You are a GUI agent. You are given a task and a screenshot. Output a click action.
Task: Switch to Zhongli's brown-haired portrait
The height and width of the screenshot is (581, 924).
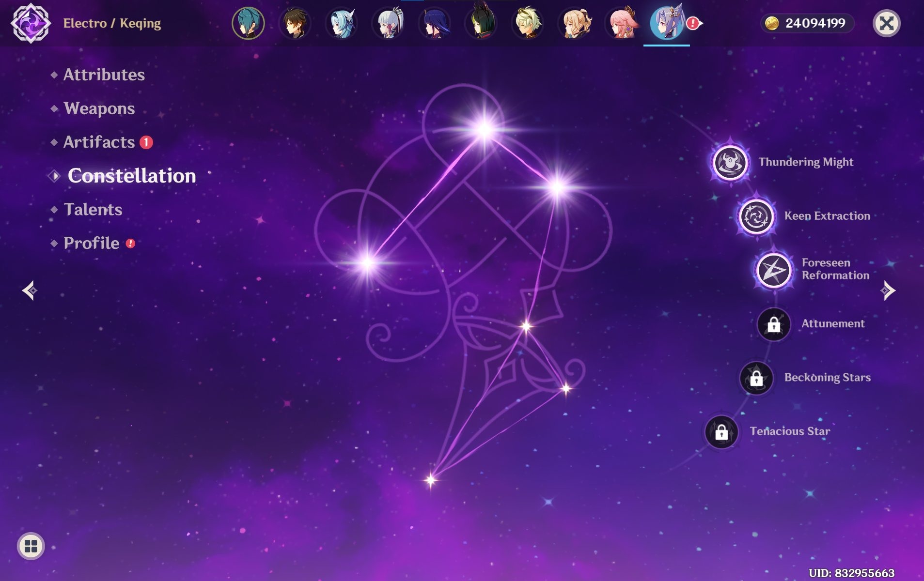click(295, 23)
